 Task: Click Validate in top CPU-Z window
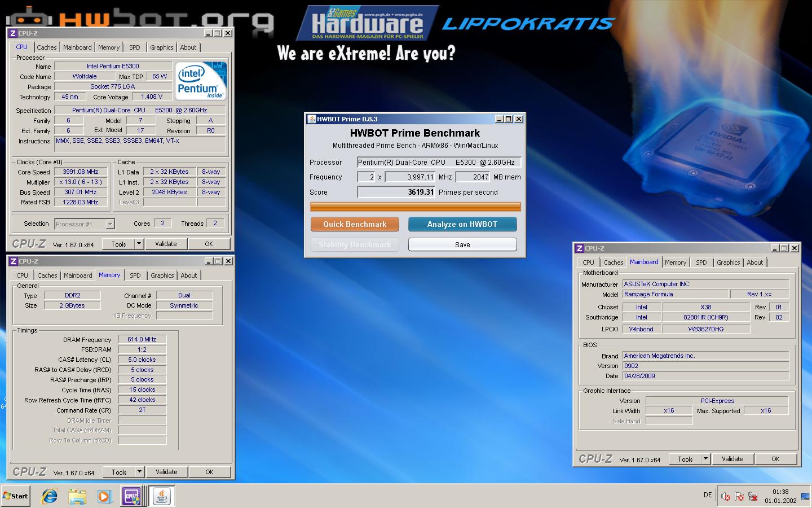pyautogui.click(x=166, y=244)
